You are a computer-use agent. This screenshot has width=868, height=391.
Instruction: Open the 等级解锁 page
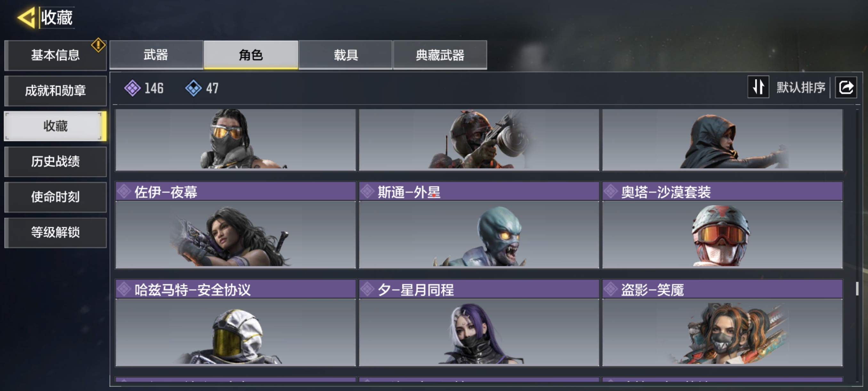click(x=56, y=232)
